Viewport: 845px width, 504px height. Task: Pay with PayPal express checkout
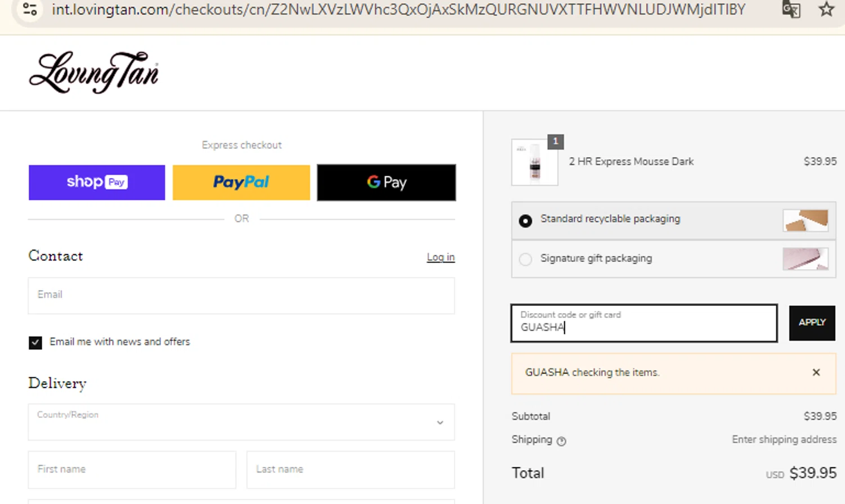pos(241,182)
